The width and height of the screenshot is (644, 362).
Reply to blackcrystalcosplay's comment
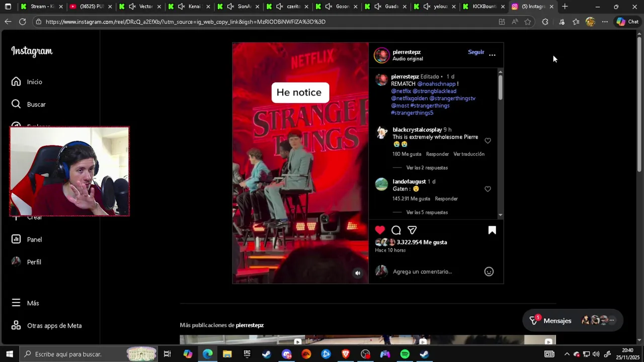pos(437,154)
